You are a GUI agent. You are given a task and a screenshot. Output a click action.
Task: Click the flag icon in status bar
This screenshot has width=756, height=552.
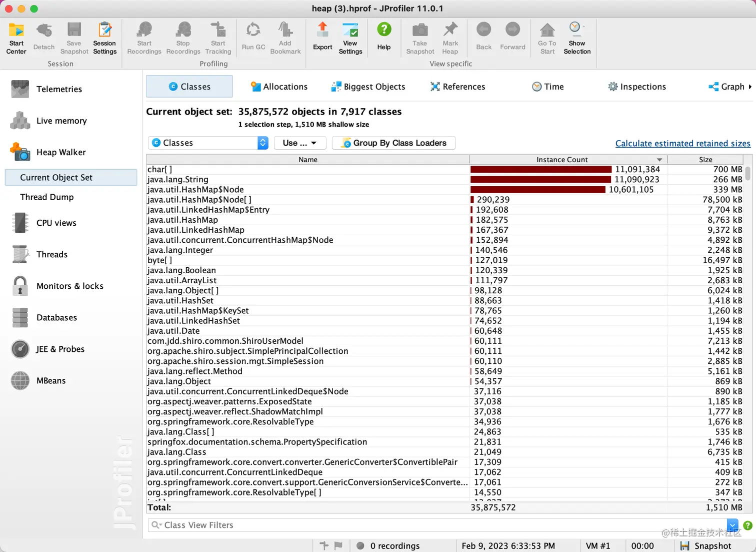pos(338,545)
